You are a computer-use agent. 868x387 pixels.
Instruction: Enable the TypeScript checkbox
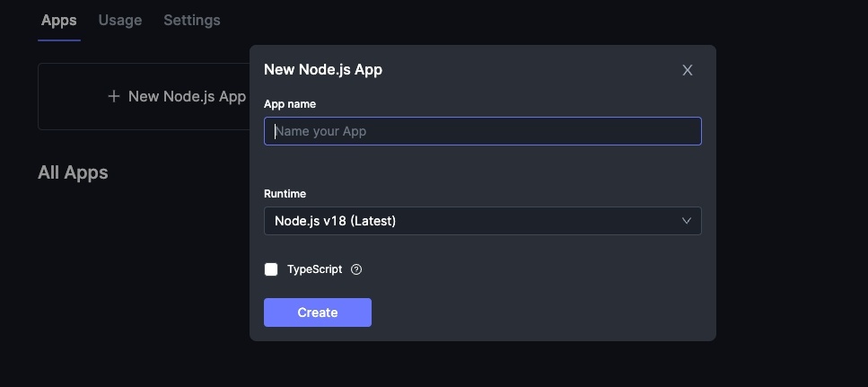click(271, 269)
